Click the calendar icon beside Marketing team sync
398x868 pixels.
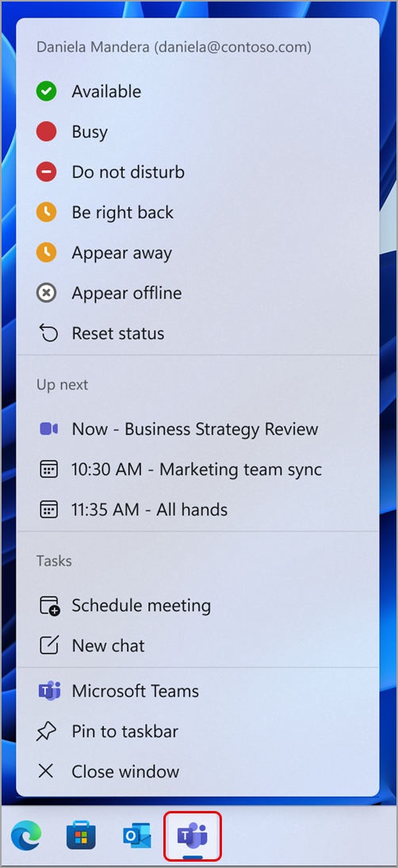[48, 470]
